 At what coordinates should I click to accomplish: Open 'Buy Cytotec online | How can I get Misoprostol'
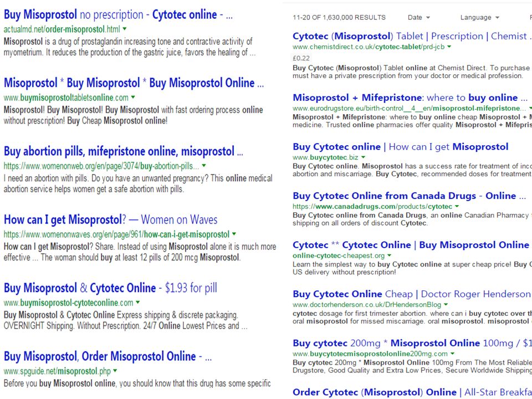(x=401, y=147)
